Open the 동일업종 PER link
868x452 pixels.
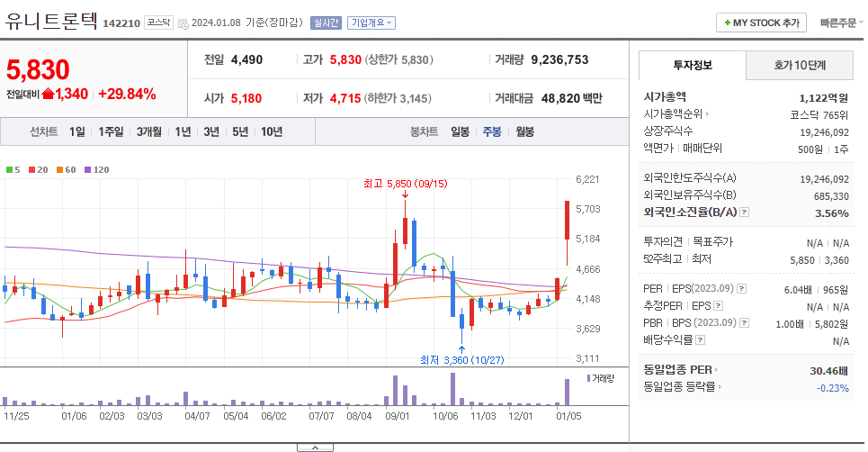(680, 369)
